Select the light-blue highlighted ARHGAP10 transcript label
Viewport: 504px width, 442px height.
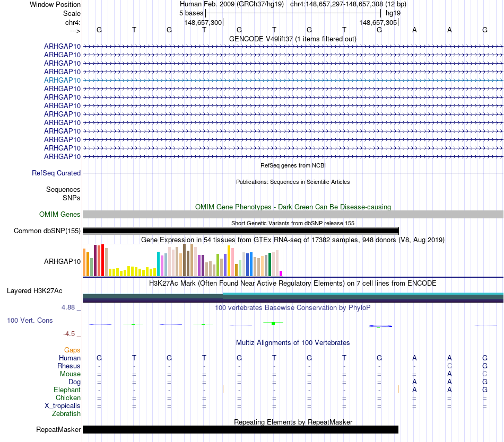pos(63,80)
